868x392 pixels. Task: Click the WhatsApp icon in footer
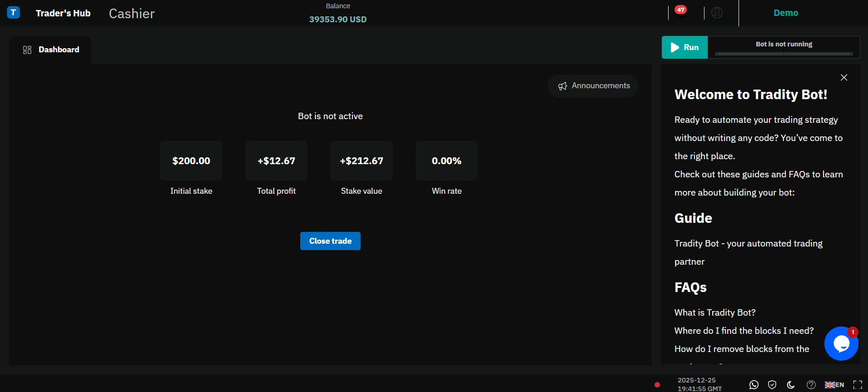tap(754, 385)
